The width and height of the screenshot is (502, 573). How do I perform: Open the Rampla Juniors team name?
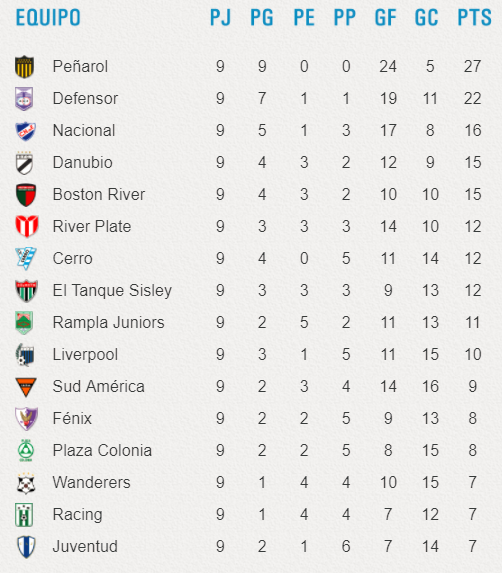[x=109, y=323]
